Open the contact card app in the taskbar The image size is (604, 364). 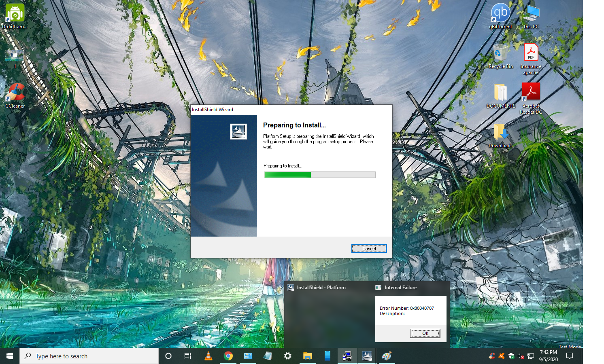(248, 356)
